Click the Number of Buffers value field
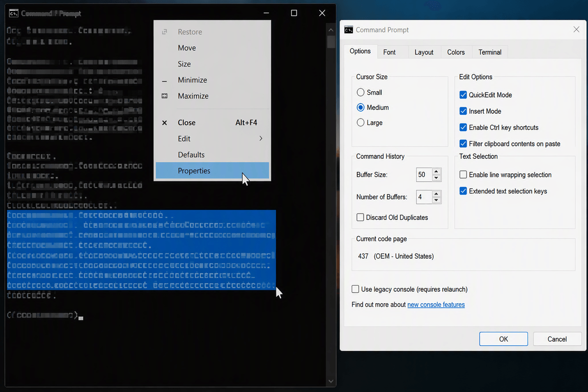Screen dimensions: 588x392 [424, 197]
